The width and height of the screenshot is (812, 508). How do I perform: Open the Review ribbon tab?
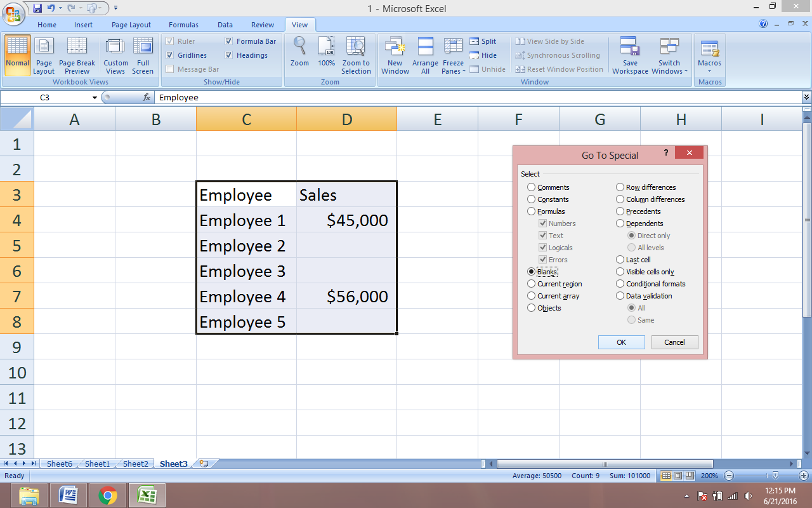[263, 25]
